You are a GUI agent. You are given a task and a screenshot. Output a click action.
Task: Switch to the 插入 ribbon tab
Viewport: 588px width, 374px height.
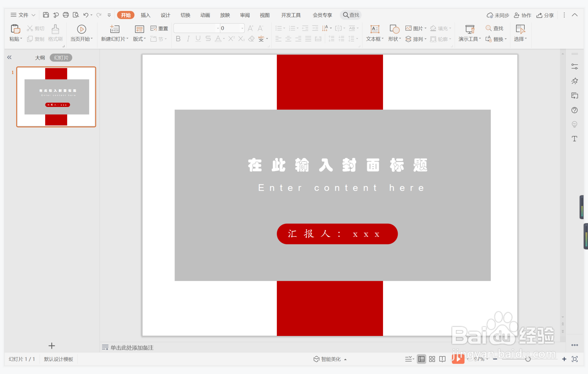tap(145, 15)
